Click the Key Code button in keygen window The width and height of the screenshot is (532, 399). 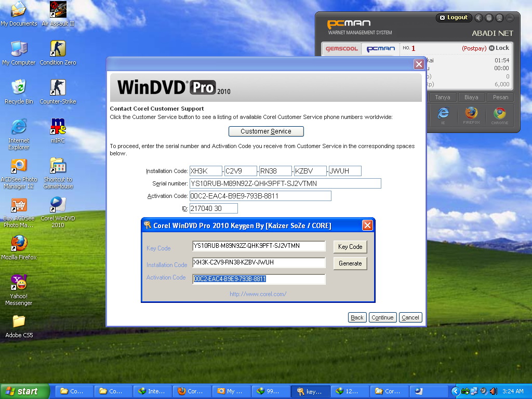pyautogui.click(x=350, y=247)
